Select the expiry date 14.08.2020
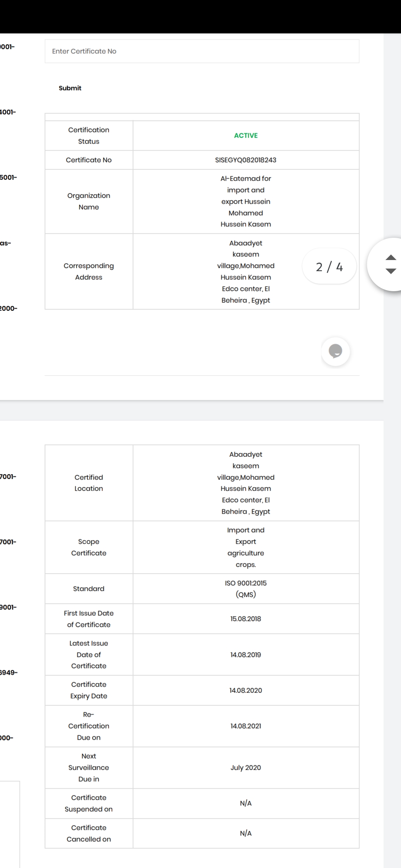The height and width of the screenshot is (868, 401). point(246,690)
